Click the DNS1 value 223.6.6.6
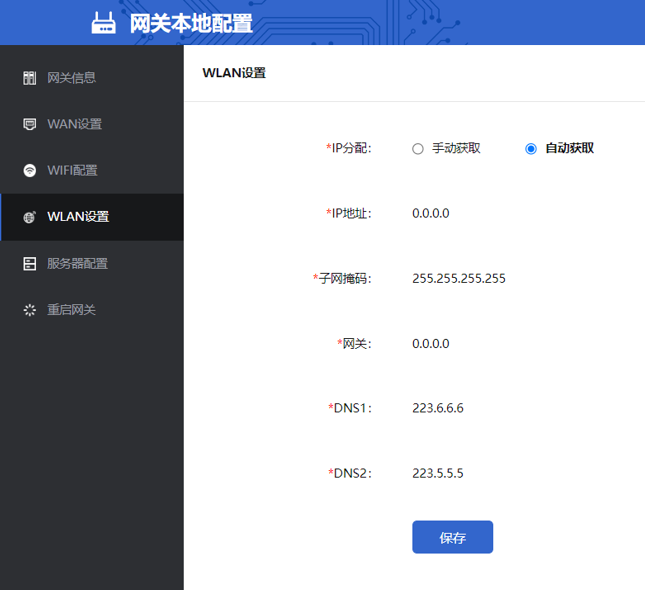The width and height of the screenshot is (645, 590). pyautogui.click(x=438, y=408)
